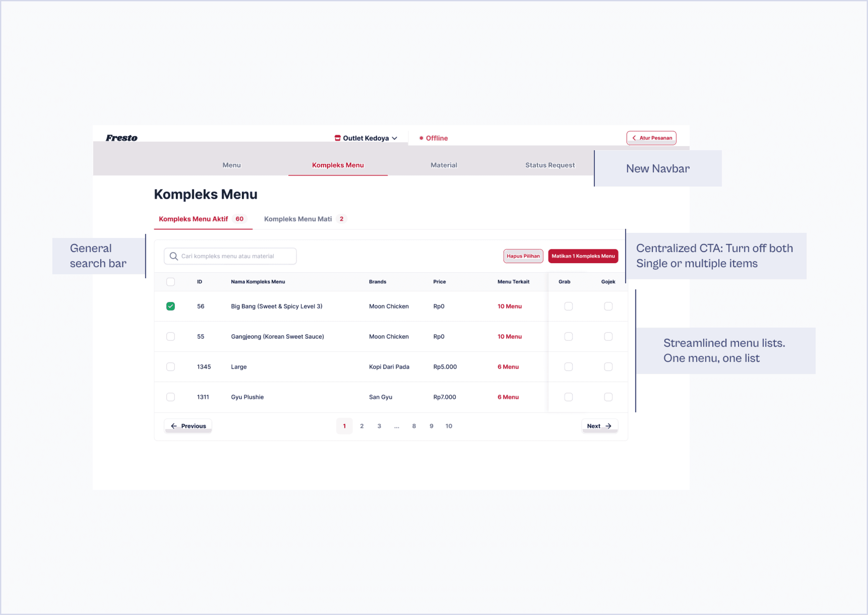Click the red outlet store icon
Image resolution: width=868 pixels, height=615 pixels.
337,138
